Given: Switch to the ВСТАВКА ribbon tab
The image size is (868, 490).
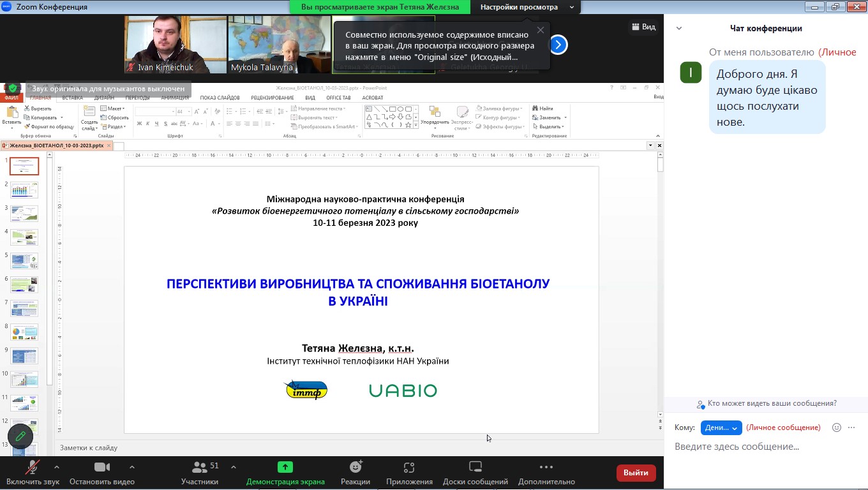Looking at the screenshot, I should (x=72, y=98).
